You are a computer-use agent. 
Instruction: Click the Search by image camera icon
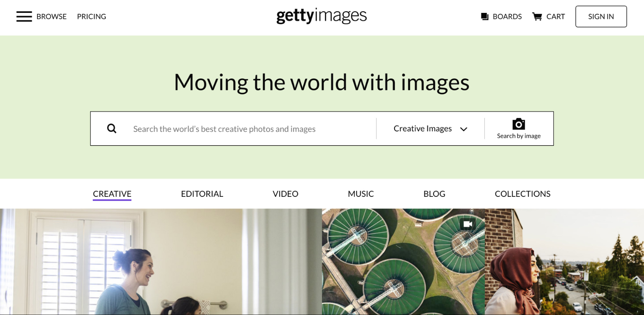click(519, 124)
